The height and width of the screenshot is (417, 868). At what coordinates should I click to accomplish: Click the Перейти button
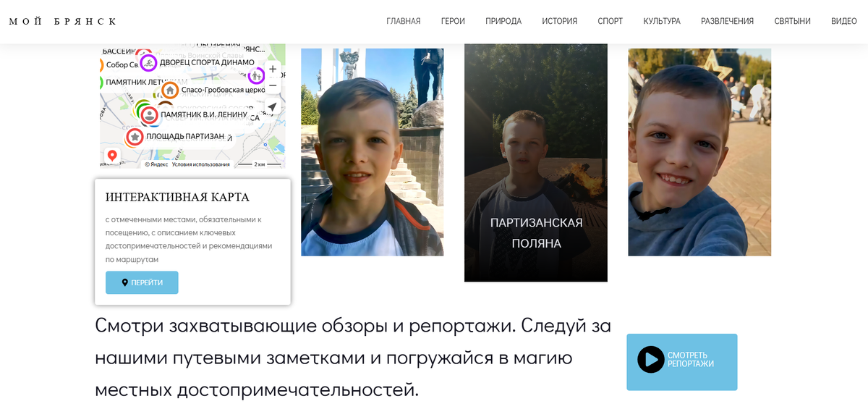click(142, 282)
